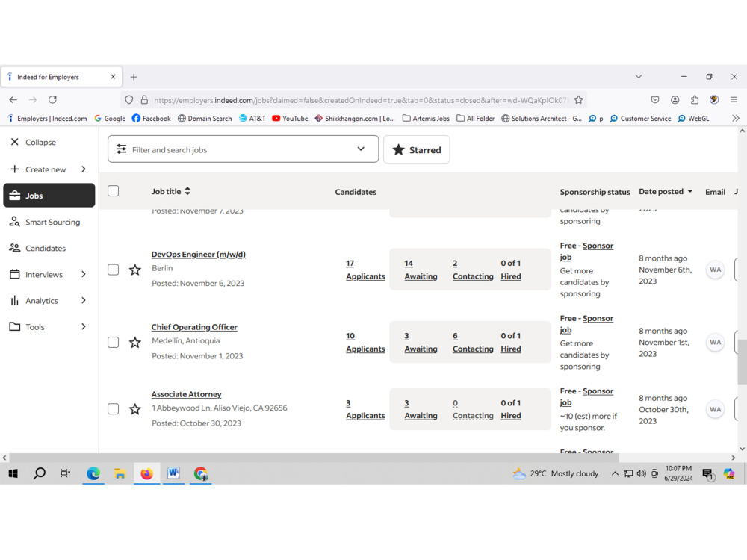Expand the Tools submenu
Screen dimensions: 747x560
(84, 326)
